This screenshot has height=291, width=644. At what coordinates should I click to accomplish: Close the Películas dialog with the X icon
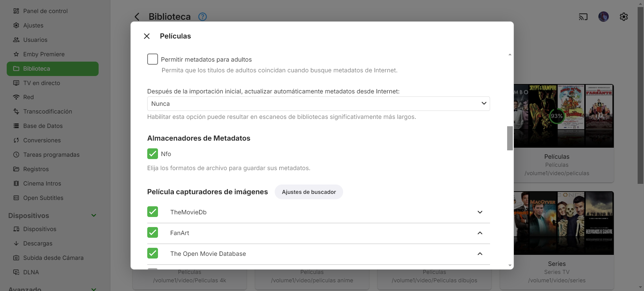coord(147,36)
